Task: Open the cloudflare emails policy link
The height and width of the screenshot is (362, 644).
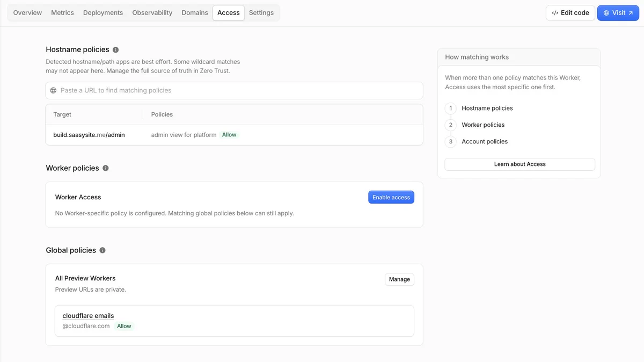Action: coord(88,316)
